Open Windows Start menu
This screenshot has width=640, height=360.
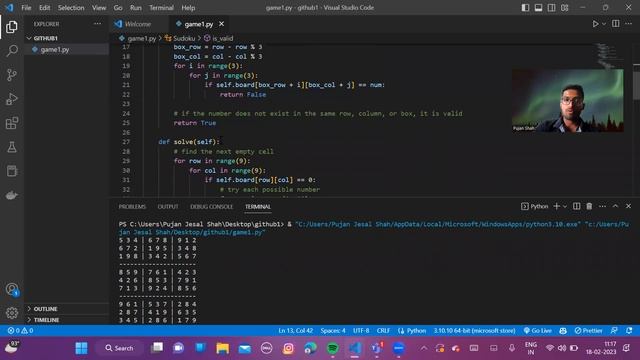(x=81, y=348)
